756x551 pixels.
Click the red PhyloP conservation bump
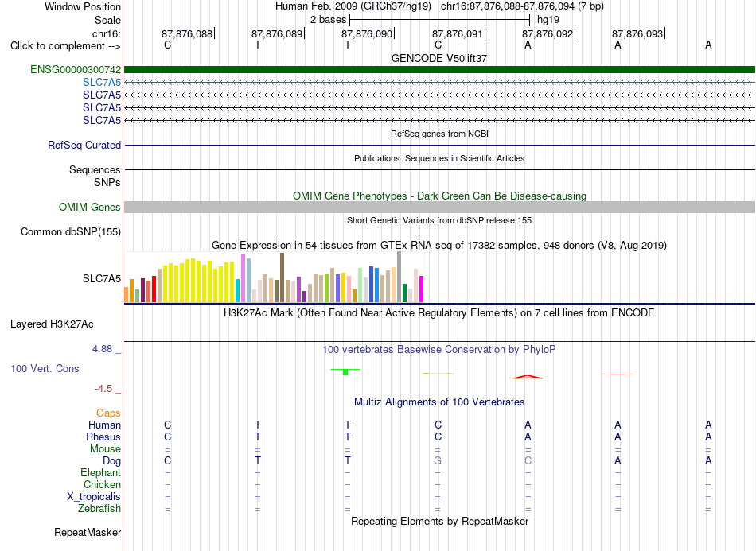click(528, 377)
